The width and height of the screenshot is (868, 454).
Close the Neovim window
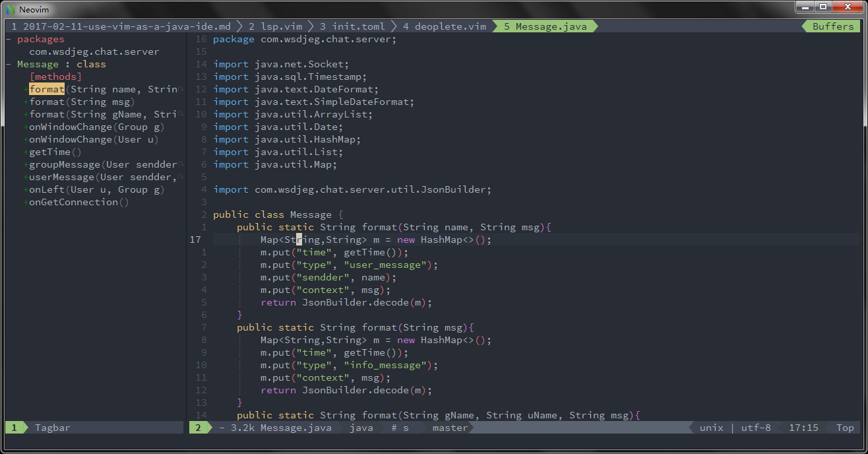pyautogui.click(x=847, y=7)
